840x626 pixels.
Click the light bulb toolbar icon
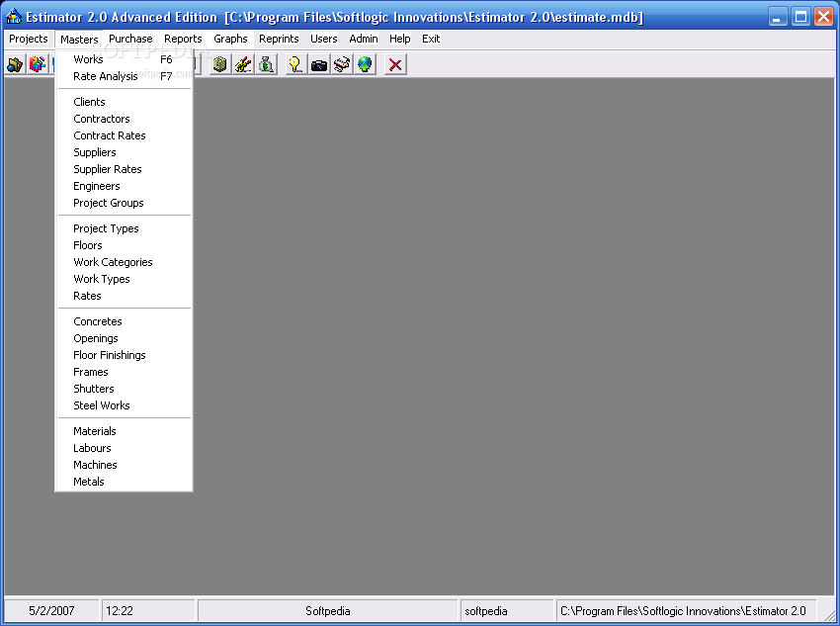[x=295, y=64]
